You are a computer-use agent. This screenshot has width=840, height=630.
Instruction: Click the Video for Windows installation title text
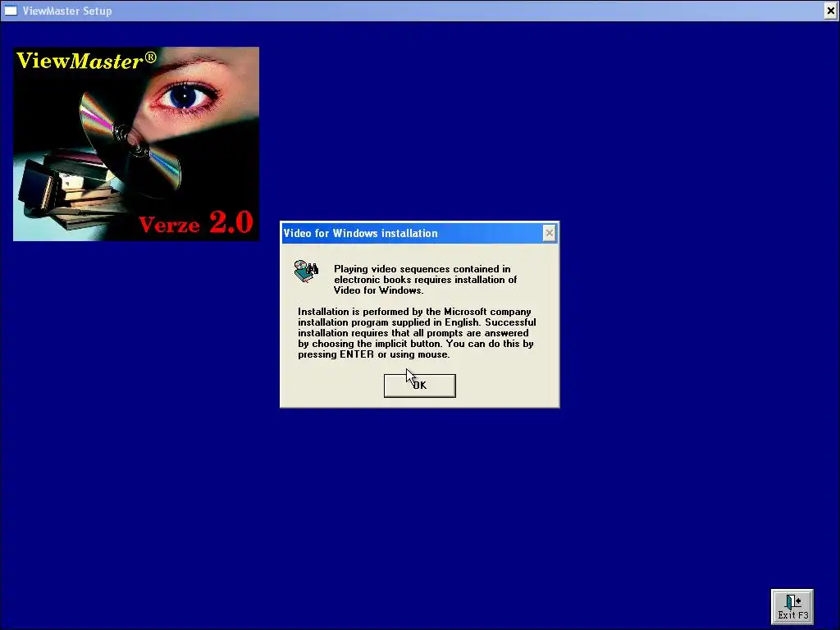[361, 234]
